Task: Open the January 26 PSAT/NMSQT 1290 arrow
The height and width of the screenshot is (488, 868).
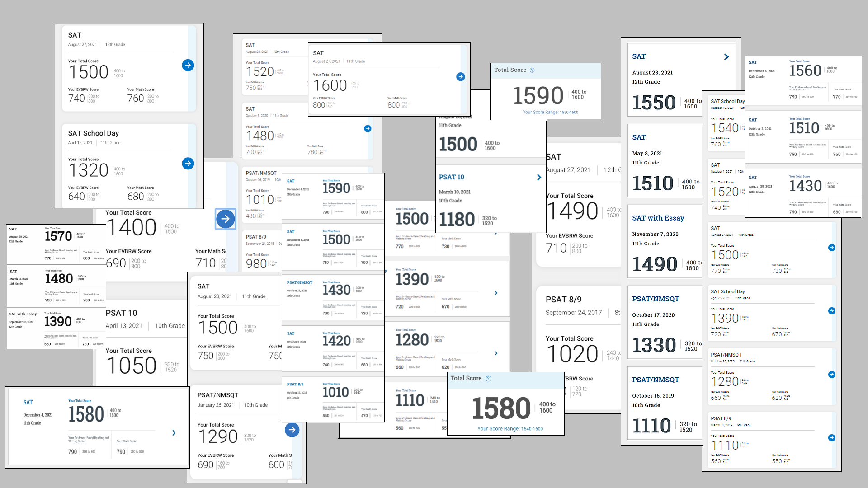Action: (292, 430)
